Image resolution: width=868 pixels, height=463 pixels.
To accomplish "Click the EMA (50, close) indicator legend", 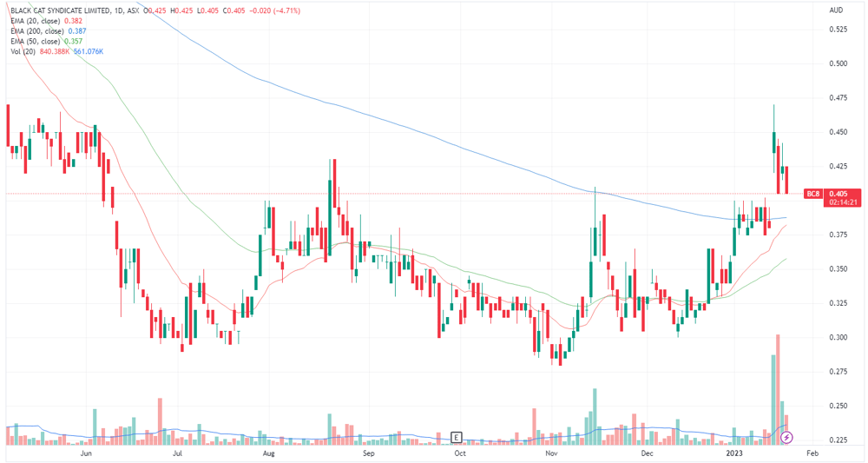I will pos(35,42).
